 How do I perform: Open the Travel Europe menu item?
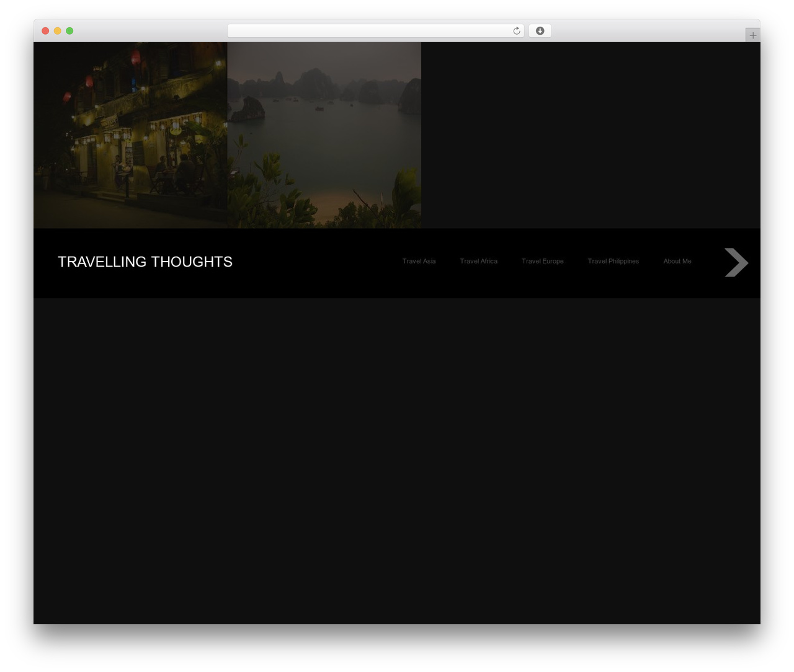click(x=542, y=261)
